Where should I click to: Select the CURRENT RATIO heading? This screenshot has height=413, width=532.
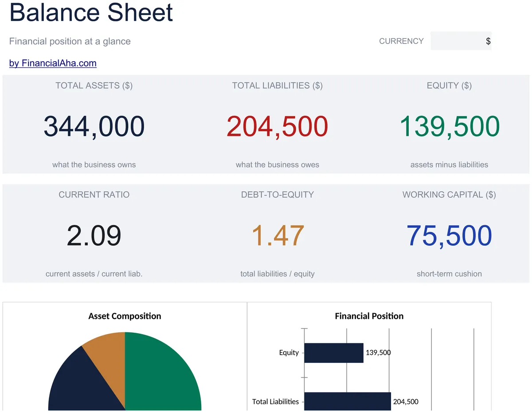point(94,195)
